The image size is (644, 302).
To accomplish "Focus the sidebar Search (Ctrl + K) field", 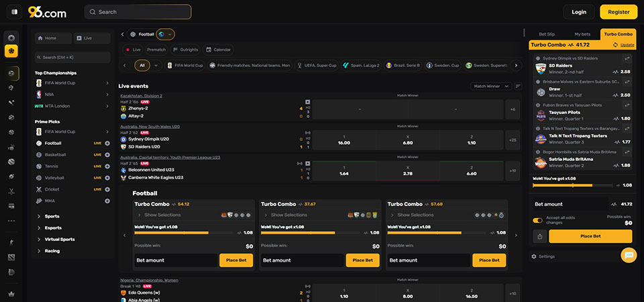I will pos(72,58).
